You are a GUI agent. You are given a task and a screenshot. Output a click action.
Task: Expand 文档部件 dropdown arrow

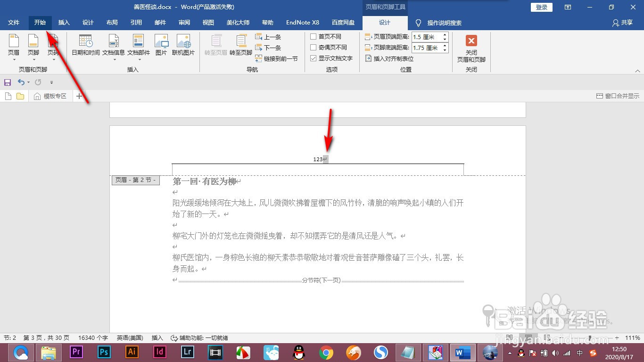click(x=139, y=60)
